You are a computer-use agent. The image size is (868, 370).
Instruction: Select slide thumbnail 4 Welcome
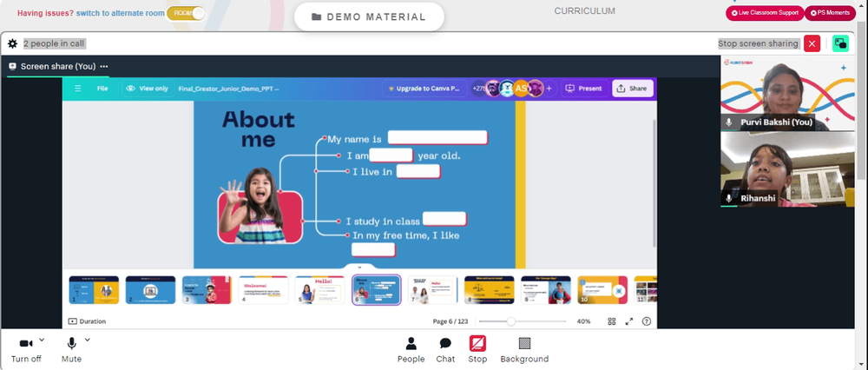[x=264, y=290]
